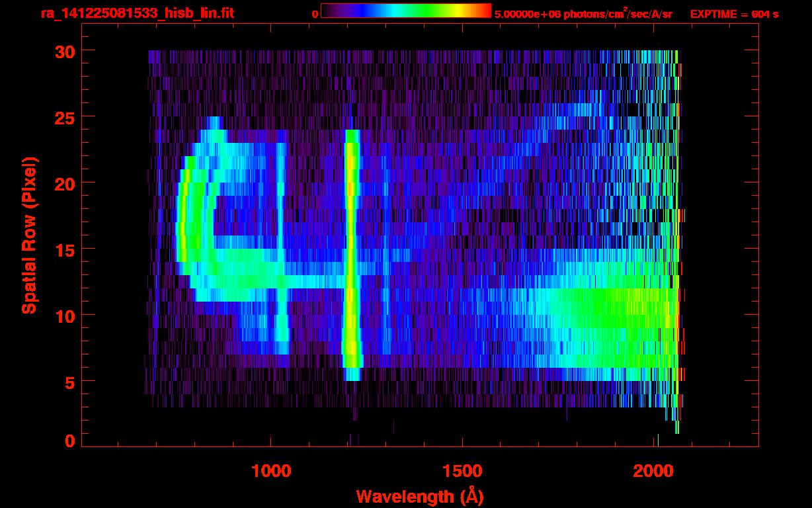Click the filename ra_141225081533_hisb_lin.fit
Screen dimensions: 812x508
pyautogui.click(x=137, y=13)
